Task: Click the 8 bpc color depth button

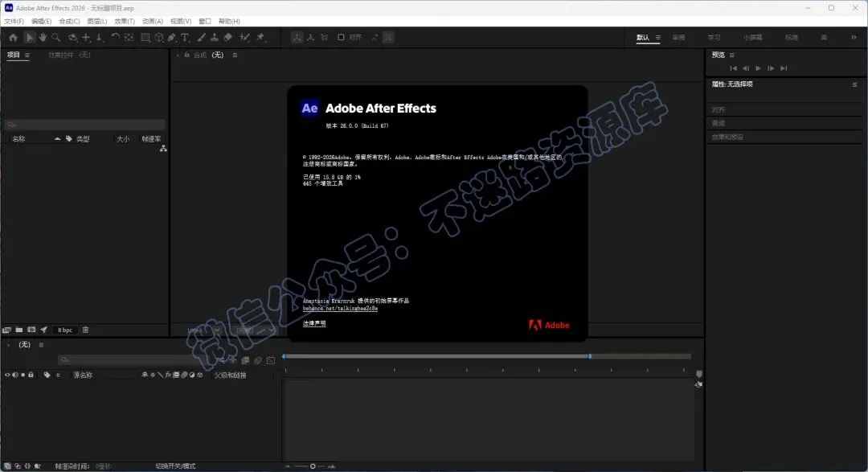Action: [65, 330]
